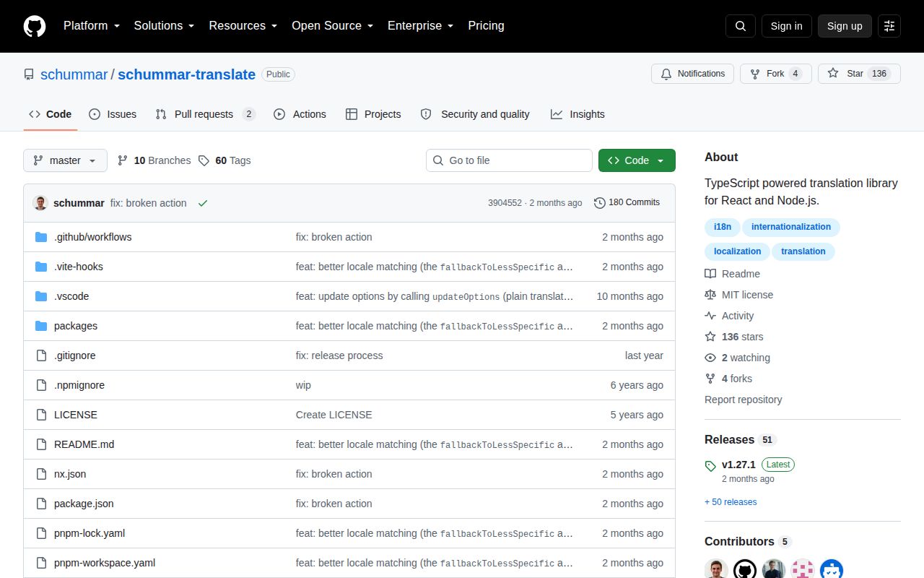Select the translation topic tag
The image size is (924, 578).
(x=803, y=251)
